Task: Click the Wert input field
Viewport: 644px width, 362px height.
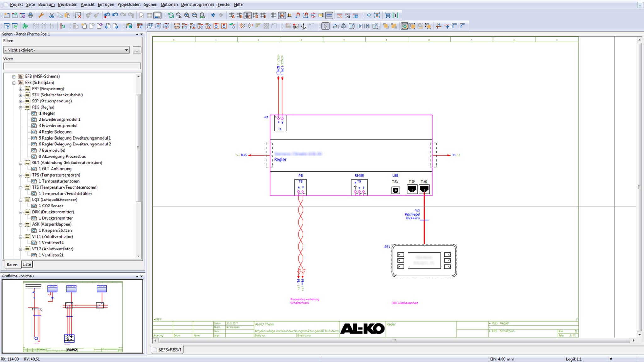Action: pos(72,66)
